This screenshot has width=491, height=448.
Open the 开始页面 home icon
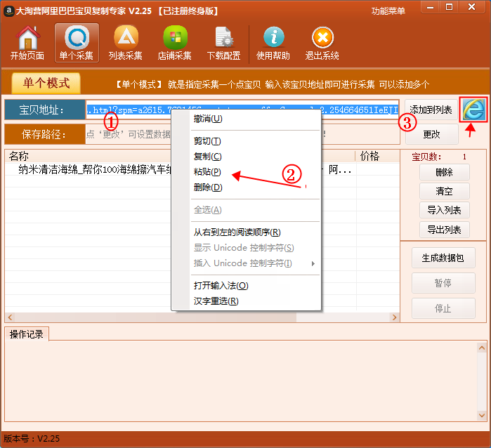(x=27, y=44)
